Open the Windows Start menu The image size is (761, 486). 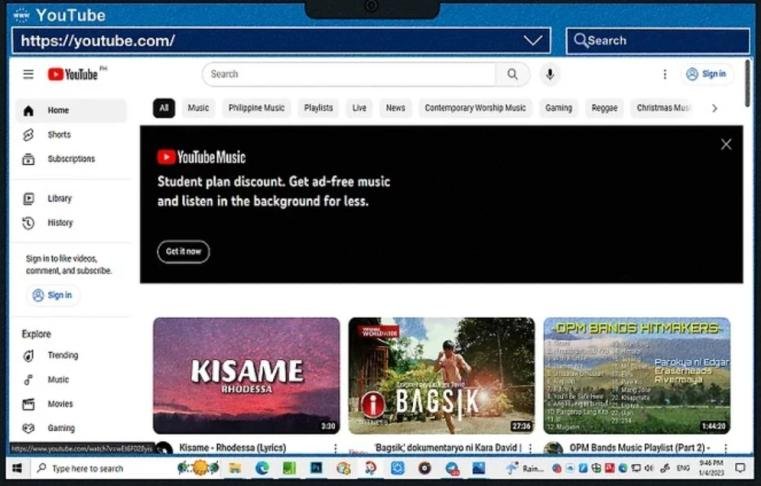coord(16,468)
